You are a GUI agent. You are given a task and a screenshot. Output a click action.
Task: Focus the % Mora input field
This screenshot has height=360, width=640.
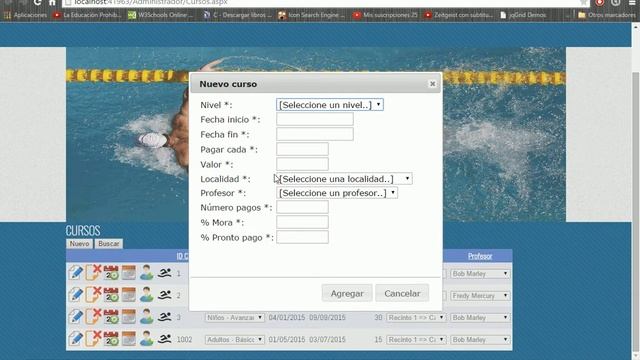[x=302, y=222]
